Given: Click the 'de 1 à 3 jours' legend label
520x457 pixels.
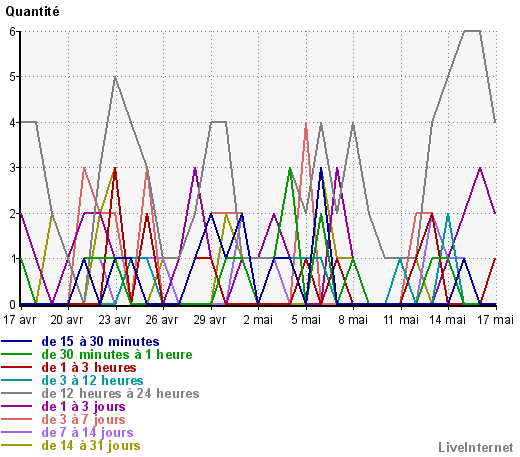Looking at the screenshot, I should 83,407.
